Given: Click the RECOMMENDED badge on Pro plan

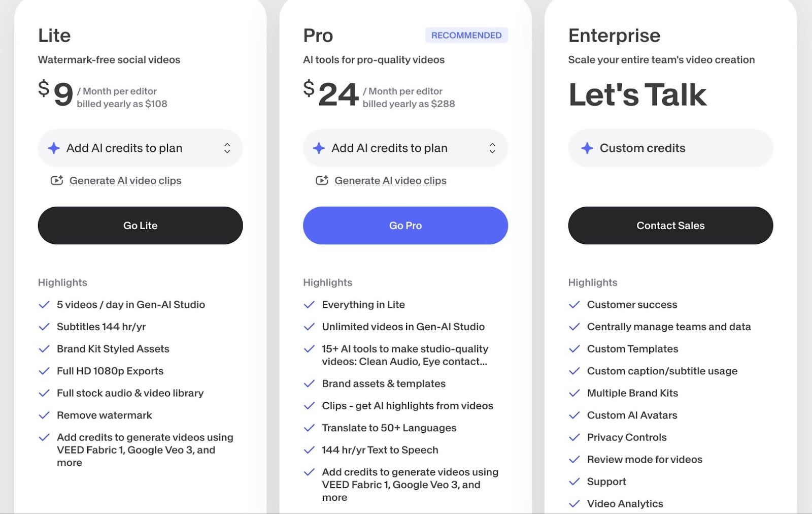Looking at the screenshot, I should 466,35.
